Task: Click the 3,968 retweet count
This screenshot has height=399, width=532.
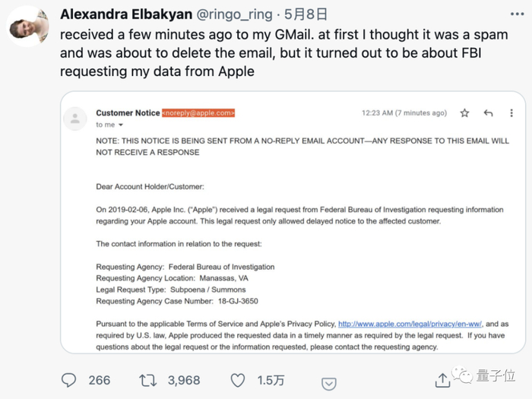Action: [x=183, y=380]
